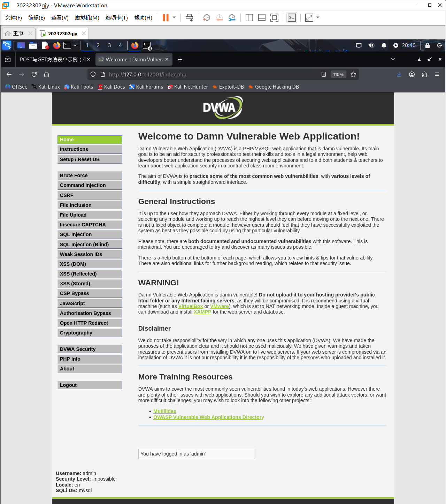The width and height of the screenshot is (446, 504).
Task: Open the DVWA Security page
Action: (90, 349)
